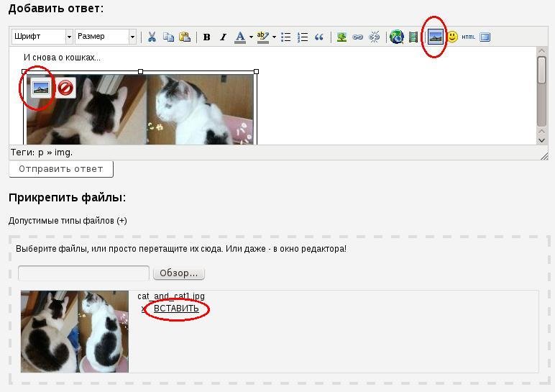
Task: Click the blockquote icon
Action: (x=319, y=37)
